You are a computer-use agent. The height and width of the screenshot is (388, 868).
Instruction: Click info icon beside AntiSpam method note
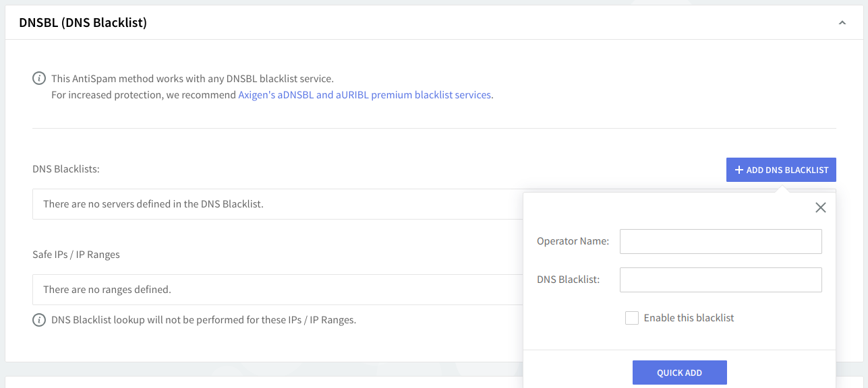pyautogui.click(x=40, y=78)
